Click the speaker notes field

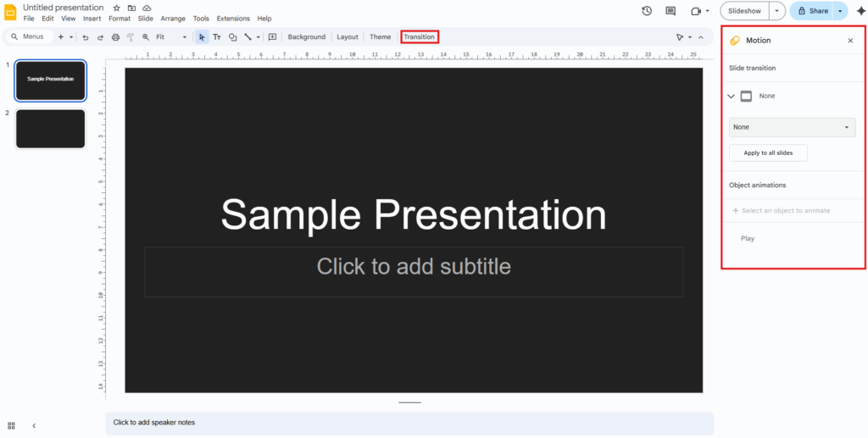click(x=409, y=423)
